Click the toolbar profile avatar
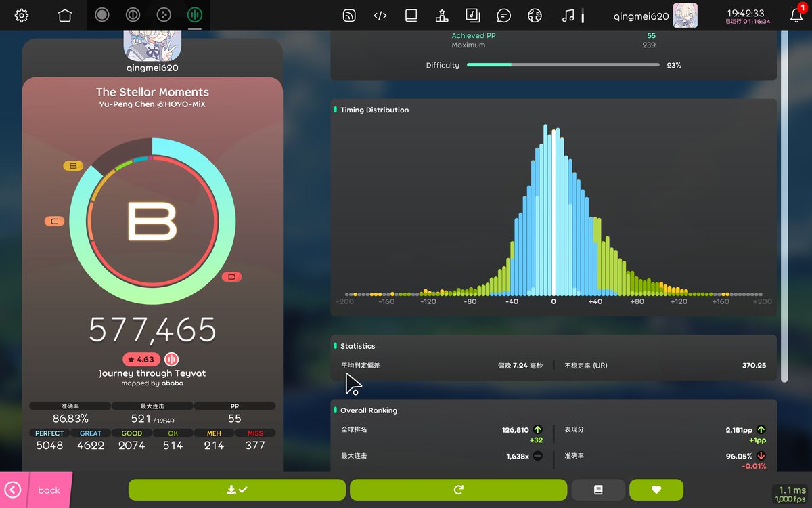 tap(685, 16)
